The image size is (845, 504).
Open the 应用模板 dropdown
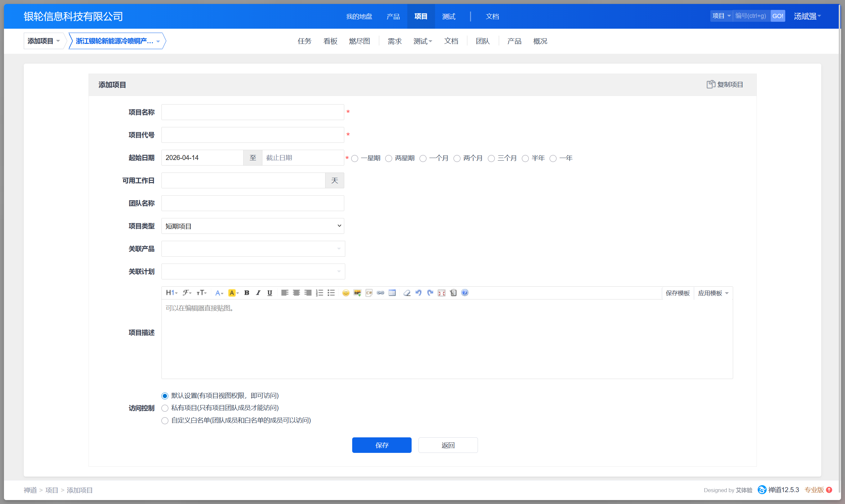(x=713, y=293)
